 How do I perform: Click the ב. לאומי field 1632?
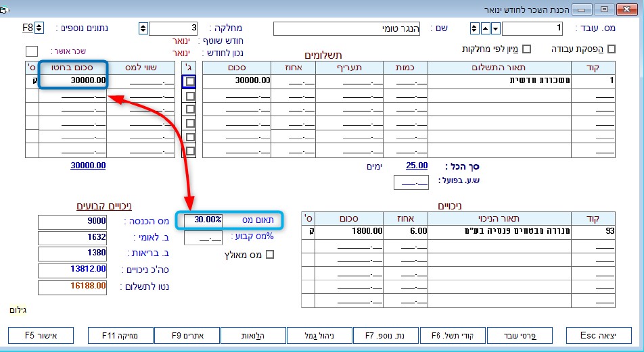point(72,238)
